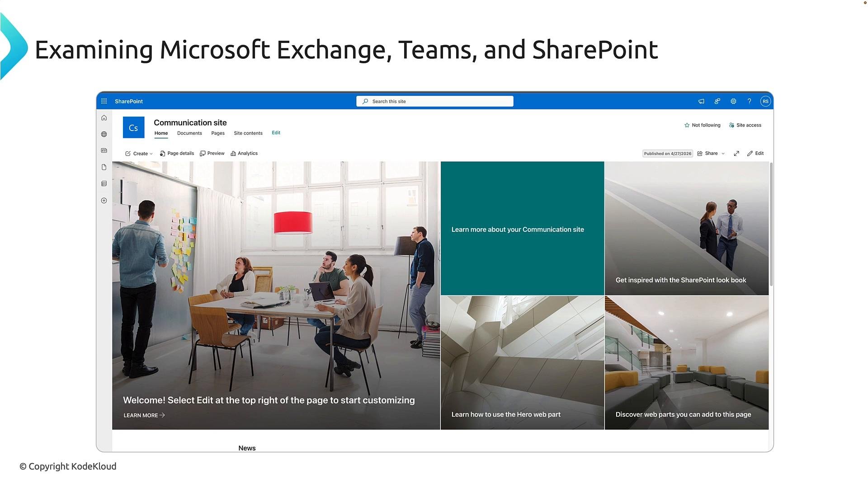Click the page vertical scrollbar

[771, 224]
